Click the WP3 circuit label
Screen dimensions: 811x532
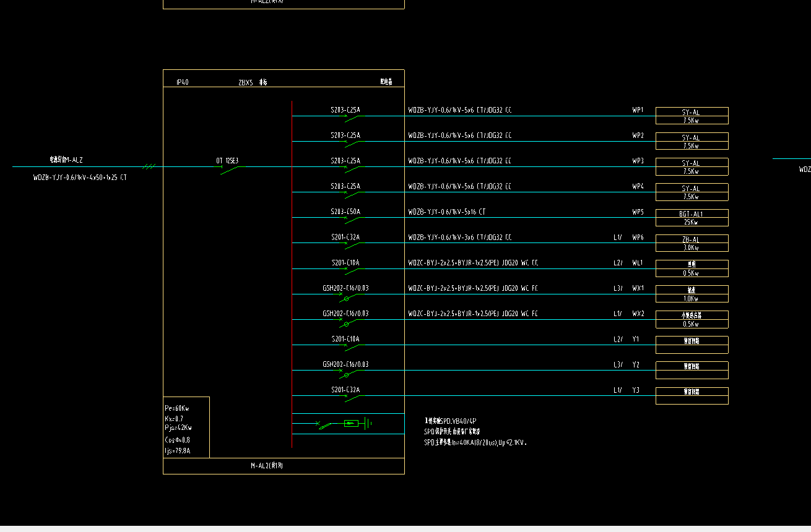[x=638, y=161]
